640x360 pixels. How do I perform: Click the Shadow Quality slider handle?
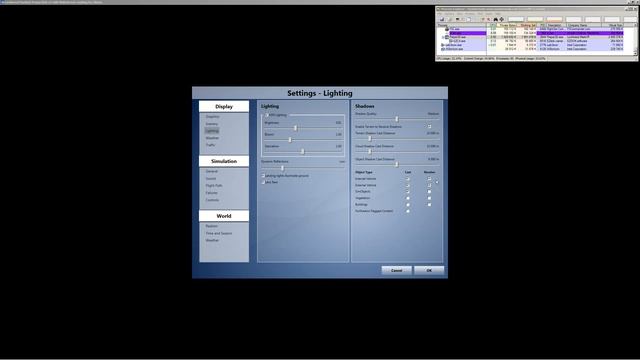coord(397,119)
